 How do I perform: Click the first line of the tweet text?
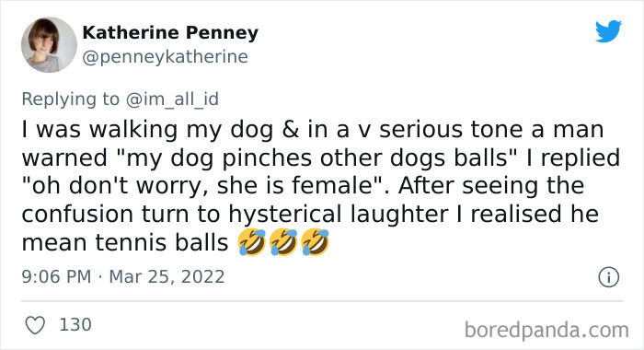coord(313,129)
